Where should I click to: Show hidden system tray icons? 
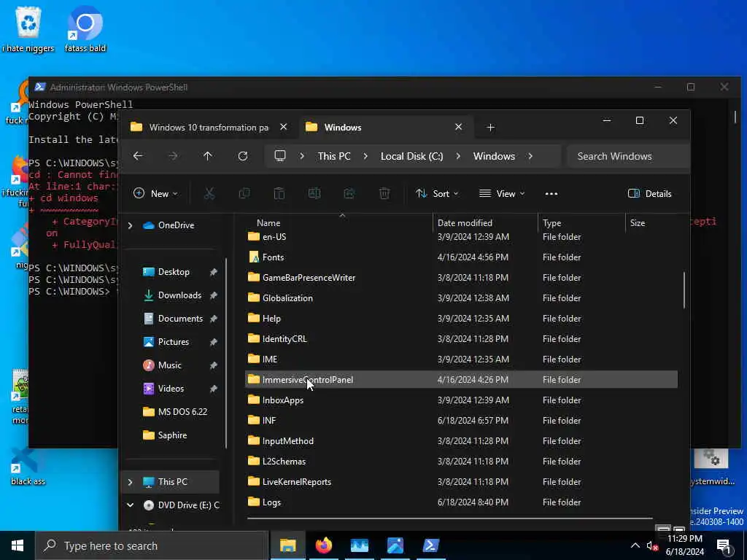pyautogui.click(x=635, y=545)
